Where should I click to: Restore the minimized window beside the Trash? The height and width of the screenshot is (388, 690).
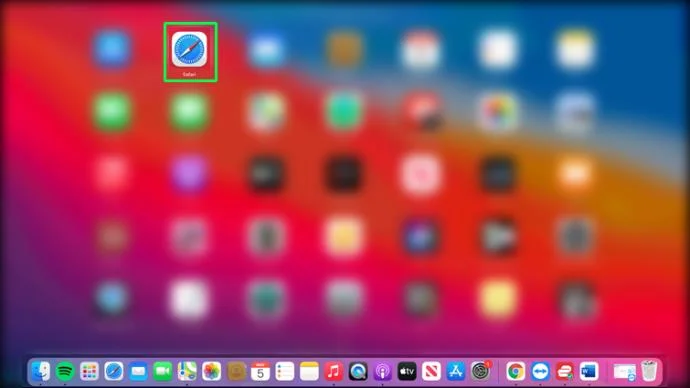[x=624, y=372]
